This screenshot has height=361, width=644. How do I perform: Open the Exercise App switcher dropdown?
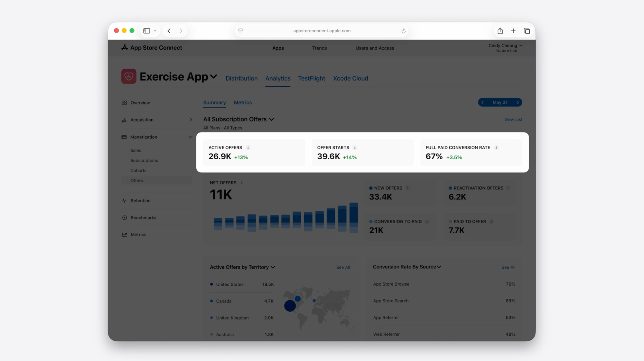click(214, 76)
